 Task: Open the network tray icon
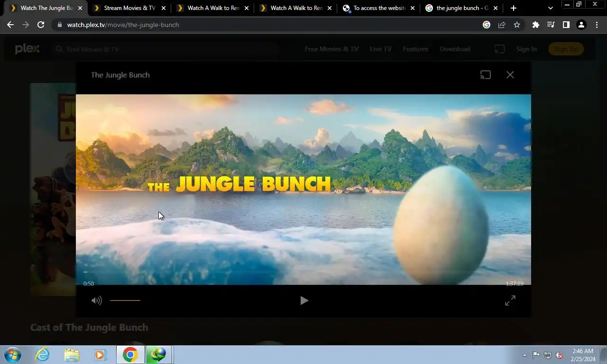tap(548, 355)
